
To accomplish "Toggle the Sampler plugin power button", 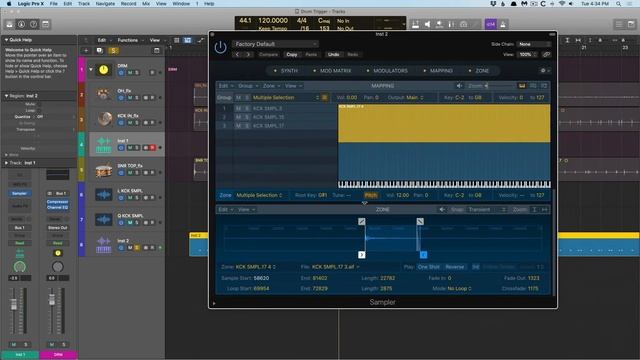I will click(220, 48).
